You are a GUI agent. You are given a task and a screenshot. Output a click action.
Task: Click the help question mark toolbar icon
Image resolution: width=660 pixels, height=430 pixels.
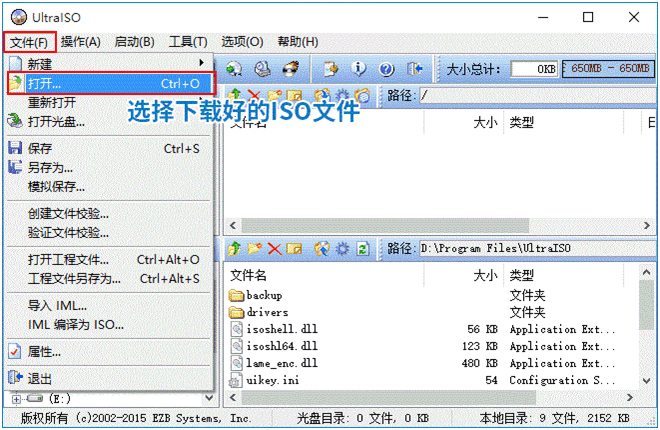pyautogui.click(x=387, y=69)
